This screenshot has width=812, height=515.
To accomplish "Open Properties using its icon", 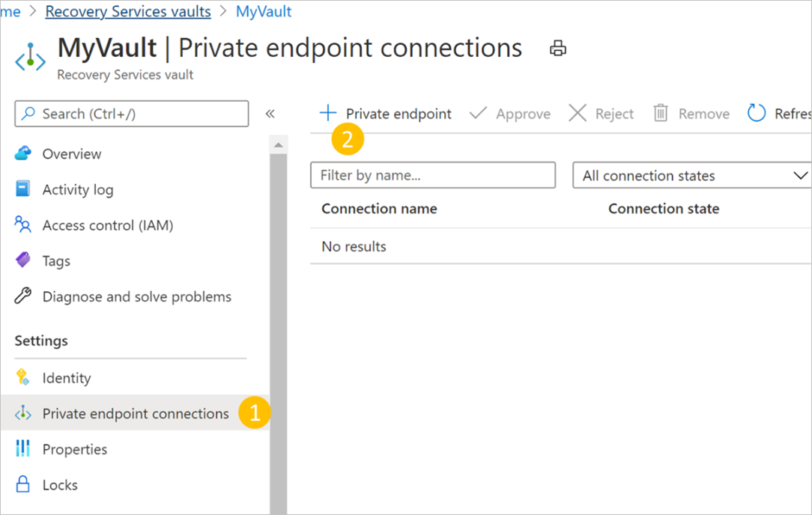I will click(x=23, y=448).
